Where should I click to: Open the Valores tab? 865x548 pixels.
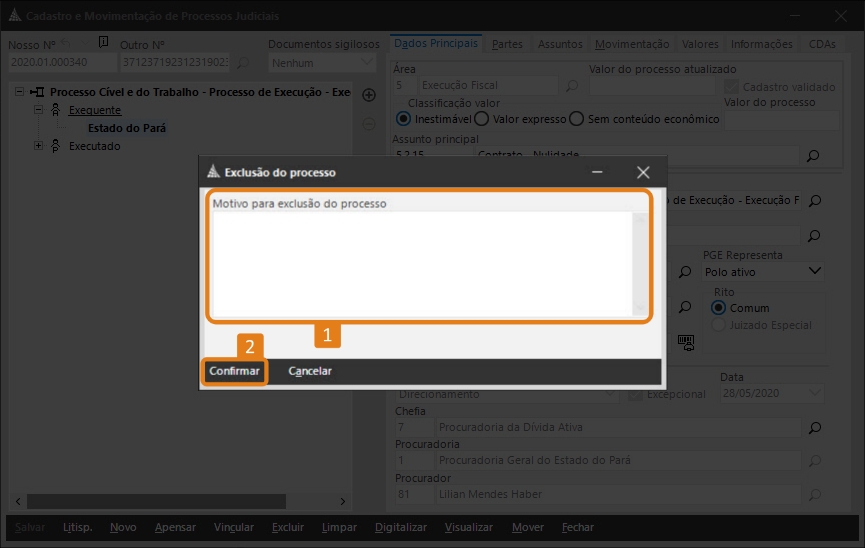[x=700, y=44]
